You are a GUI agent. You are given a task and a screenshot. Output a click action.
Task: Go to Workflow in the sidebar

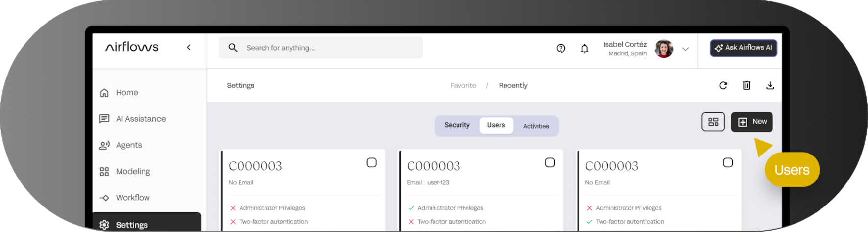(133, 198)
